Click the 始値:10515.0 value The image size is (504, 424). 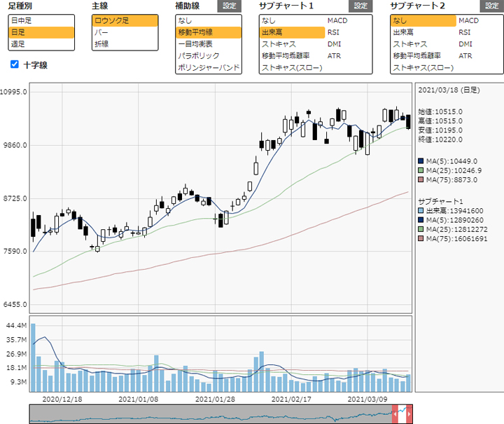(440, 111)
